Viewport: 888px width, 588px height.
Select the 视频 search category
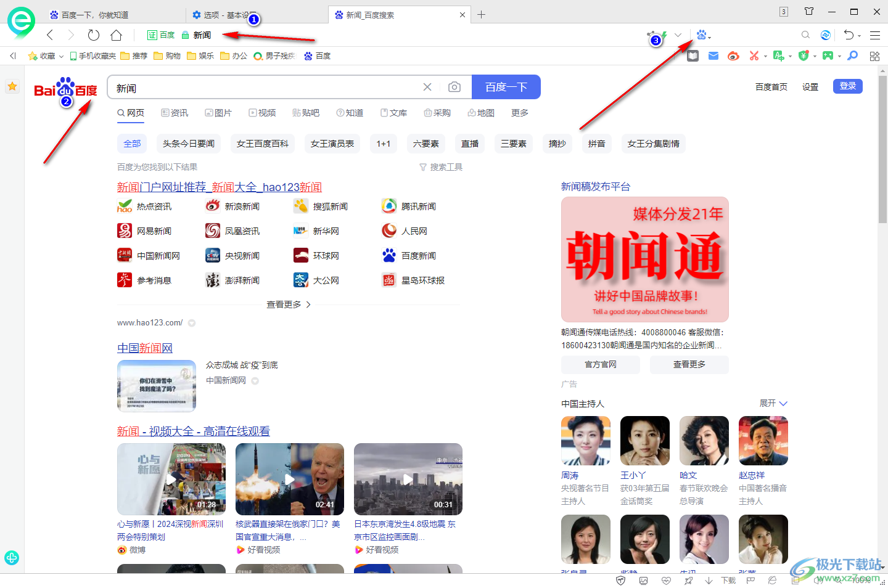point(262,113)
